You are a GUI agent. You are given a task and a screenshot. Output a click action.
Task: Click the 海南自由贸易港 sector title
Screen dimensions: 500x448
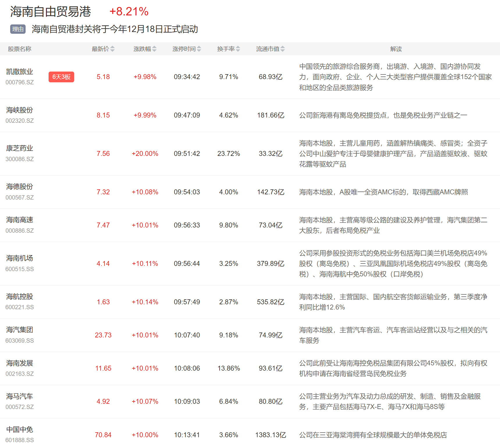(x=51, y=12)
